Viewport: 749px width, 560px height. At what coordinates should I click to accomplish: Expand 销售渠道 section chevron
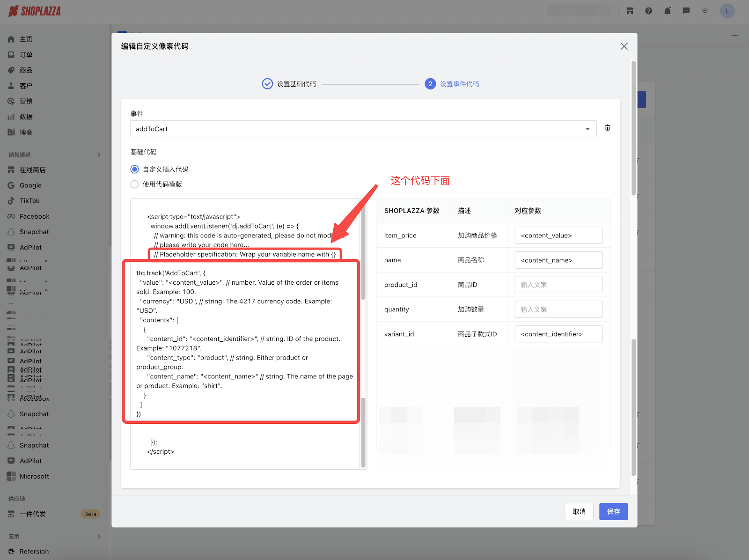pos(99,155)
